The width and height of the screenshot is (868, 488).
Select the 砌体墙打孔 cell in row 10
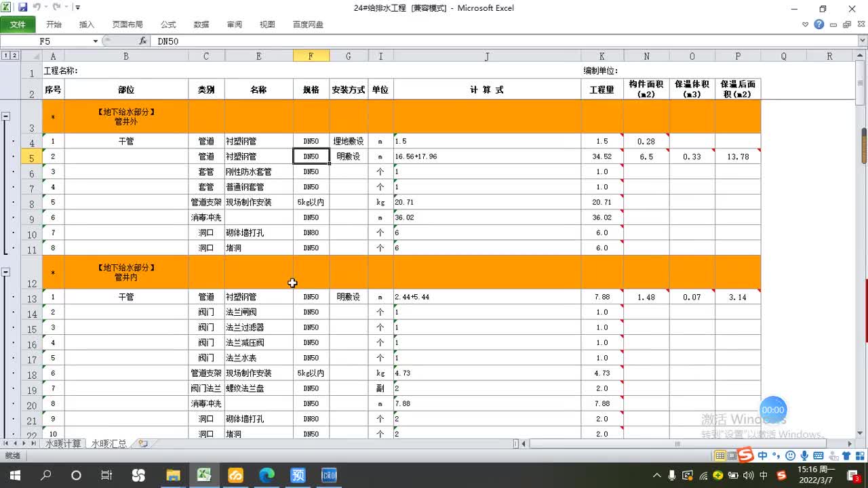point(258,232)
